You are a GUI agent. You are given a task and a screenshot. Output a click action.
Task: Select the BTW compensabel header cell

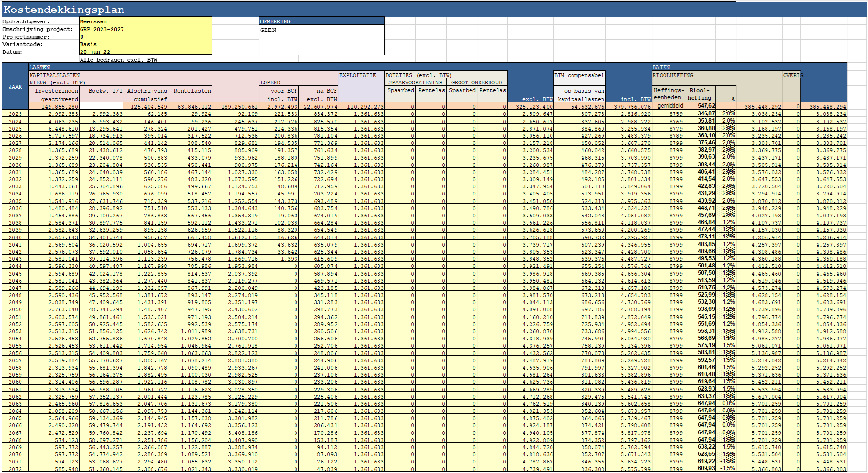coord(579,75)
